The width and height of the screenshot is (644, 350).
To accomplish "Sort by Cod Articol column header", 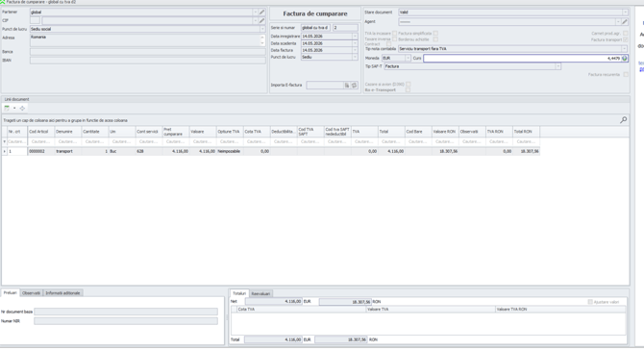I will point(41,132).
